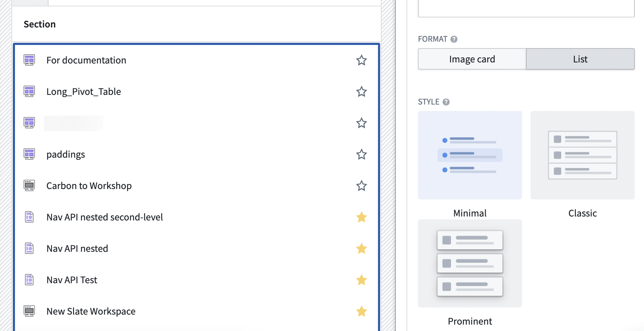The image size is (644, 331).
Task: Unstar the Nav API nested item
Action: pos(361,249)
